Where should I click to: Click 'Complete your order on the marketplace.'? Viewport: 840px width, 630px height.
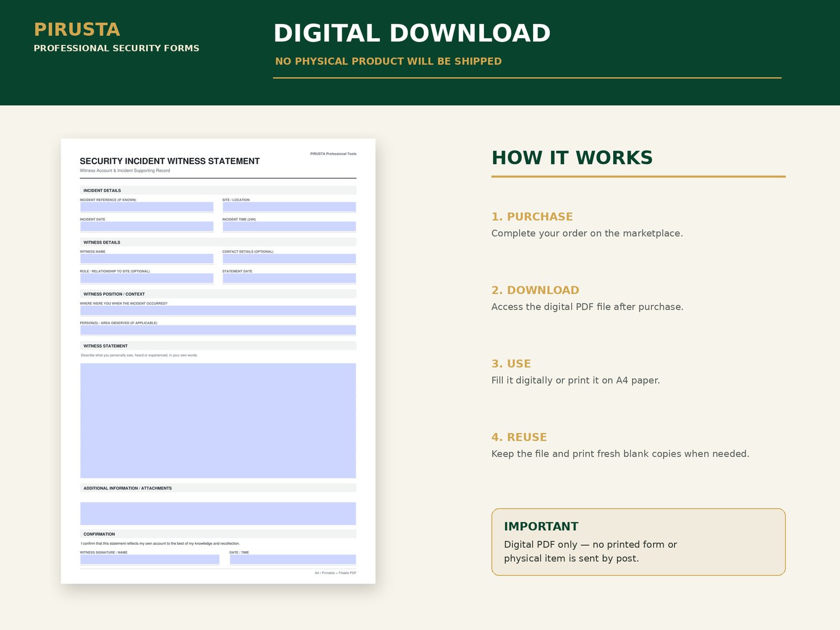coord(587,234)
